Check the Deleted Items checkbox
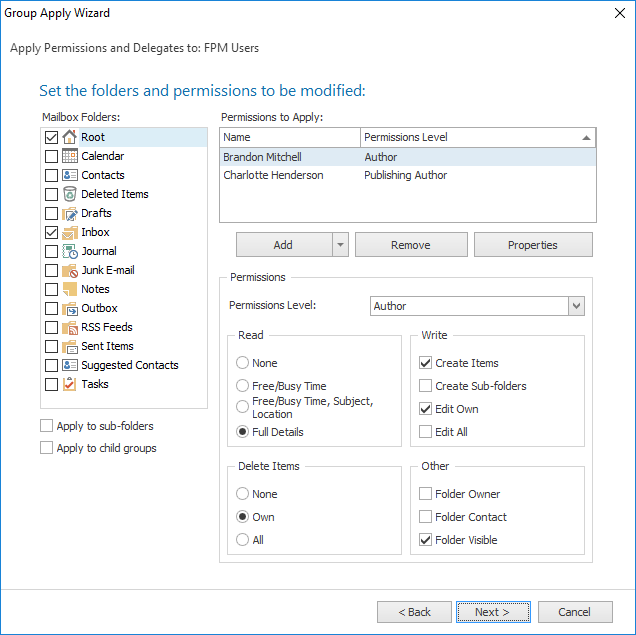636x635 pixels. [52, 195]
